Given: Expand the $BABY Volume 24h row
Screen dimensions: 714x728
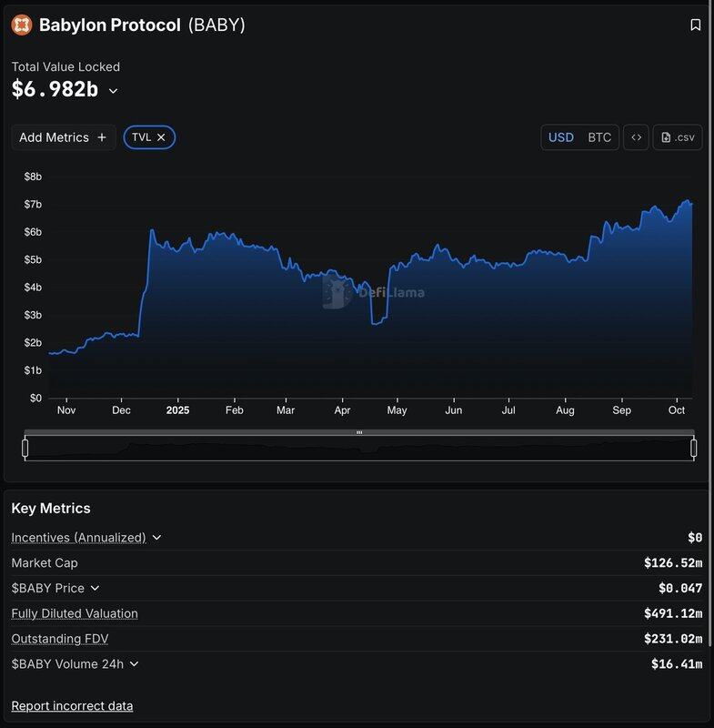Looking at the screenshot, I should (x=134, y=664).
